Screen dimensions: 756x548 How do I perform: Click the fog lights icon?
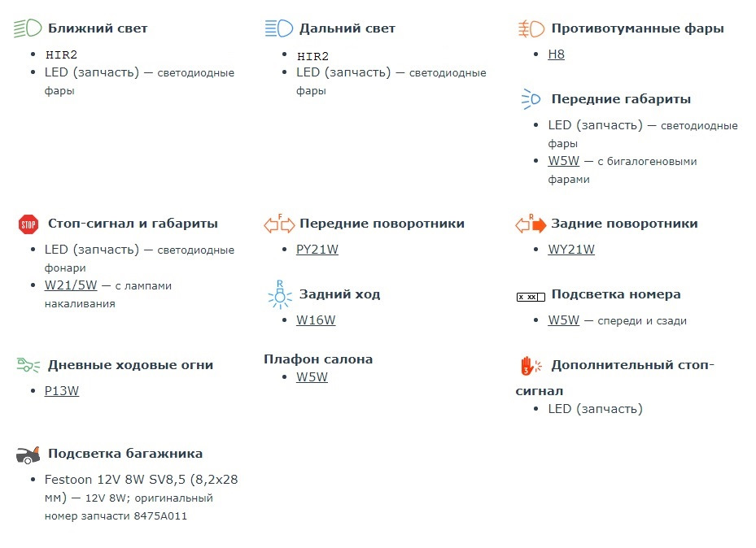[531, 29]
